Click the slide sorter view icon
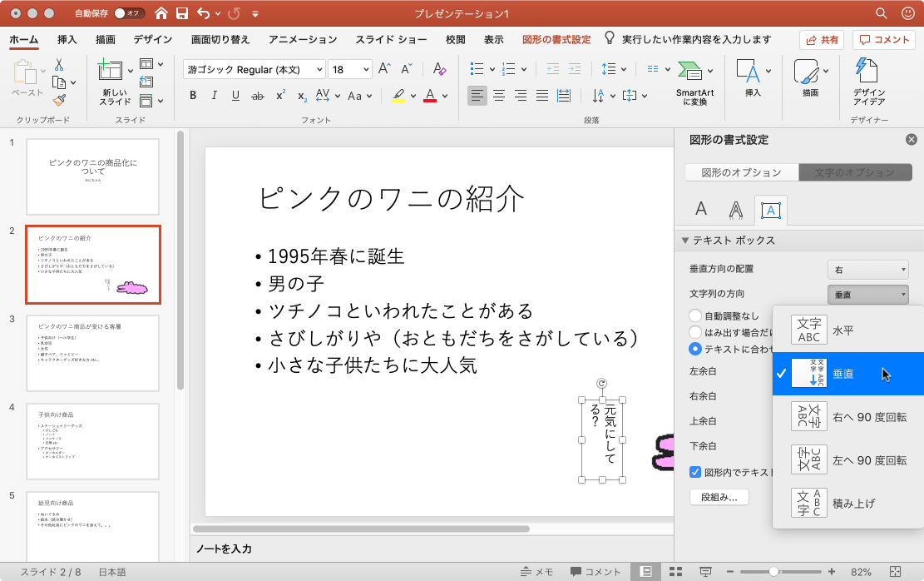Image resolution: width=924 pixels, height=581 pixels. coord(675,572)
